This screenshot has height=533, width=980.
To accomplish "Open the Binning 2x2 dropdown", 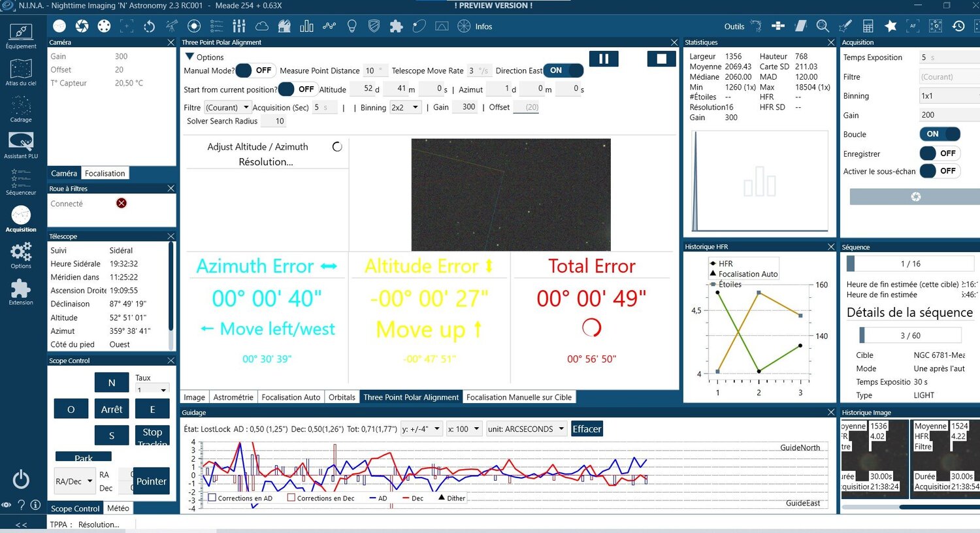I will (406, 107).
